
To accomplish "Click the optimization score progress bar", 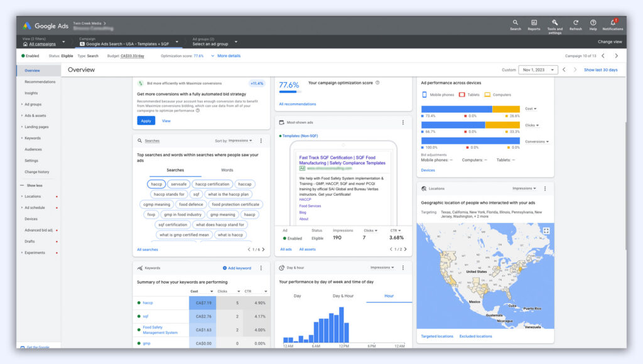I will [291, 92].
